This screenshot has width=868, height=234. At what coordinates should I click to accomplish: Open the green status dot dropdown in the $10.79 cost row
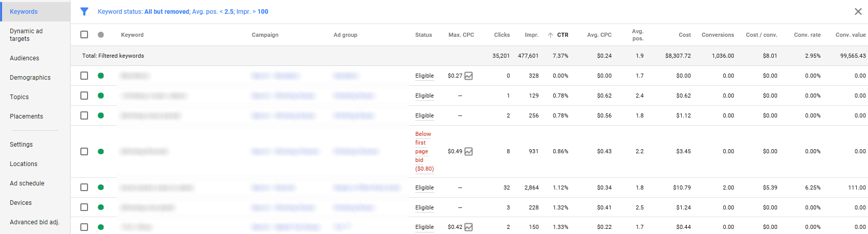click(101, 188)
